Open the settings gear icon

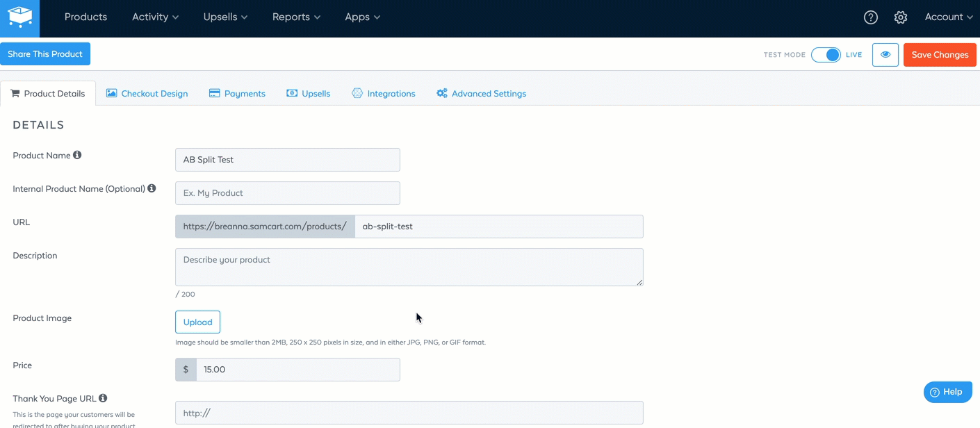click(x=901, y=17)
